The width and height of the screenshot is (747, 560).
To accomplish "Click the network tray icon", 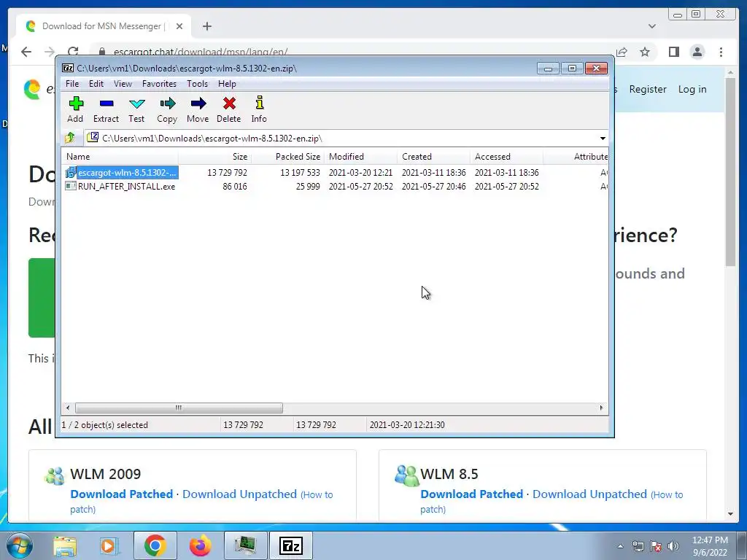I will click(638, 546).
